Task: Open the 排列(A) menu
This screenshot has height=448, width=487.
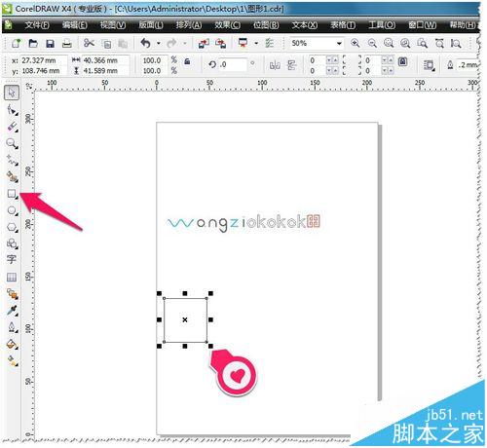Action: click(x=189, y=25)
